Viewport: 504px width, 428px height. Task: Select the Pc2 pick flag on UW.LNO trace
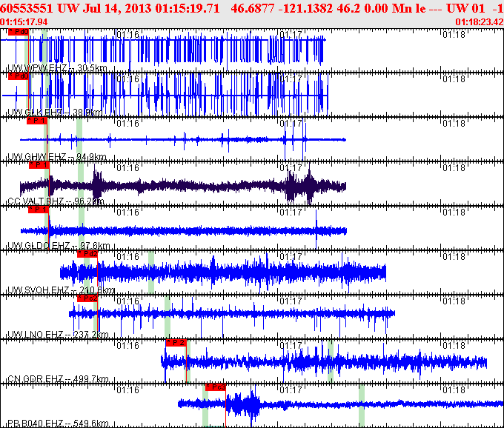87,298
